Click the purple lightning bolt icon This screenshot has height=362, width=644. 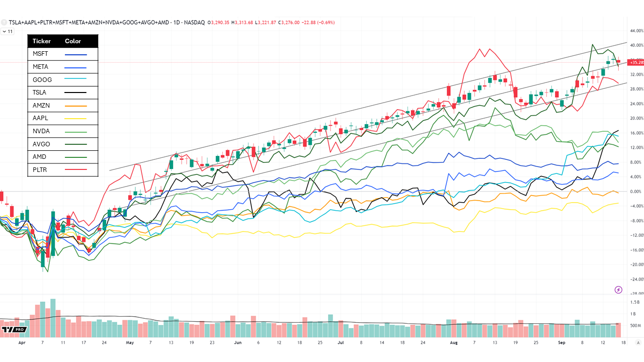pyautogui.click(x=618, y=290)
